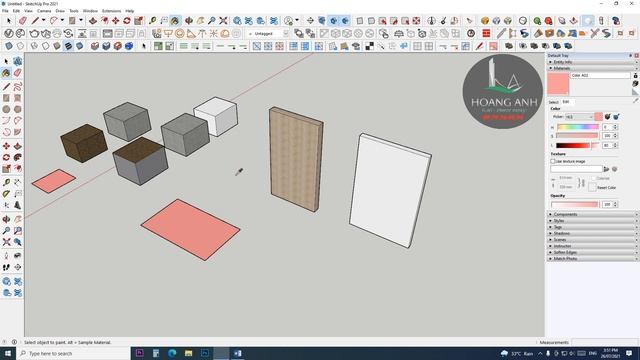
Task: Open the Camera menu
Action: 44,11
